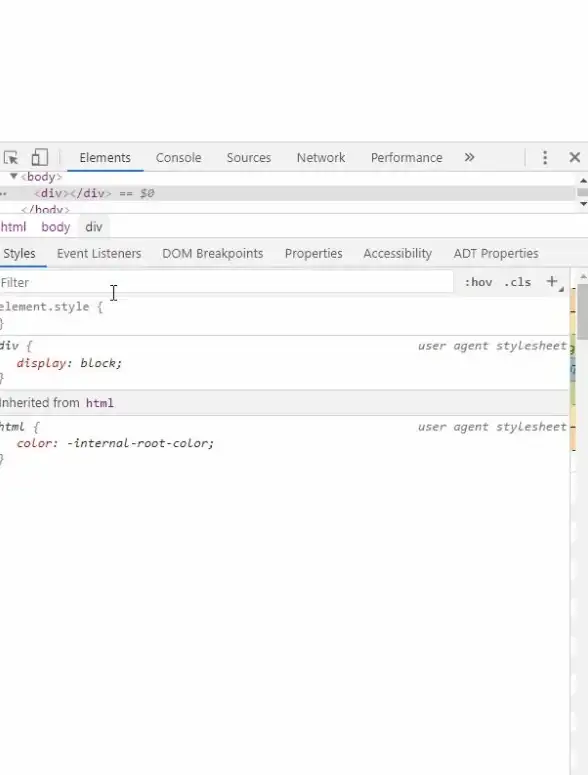Select the div element row in DOM tree
The width and height of the screenshot is (588, 775).
(x=287, y=193)
